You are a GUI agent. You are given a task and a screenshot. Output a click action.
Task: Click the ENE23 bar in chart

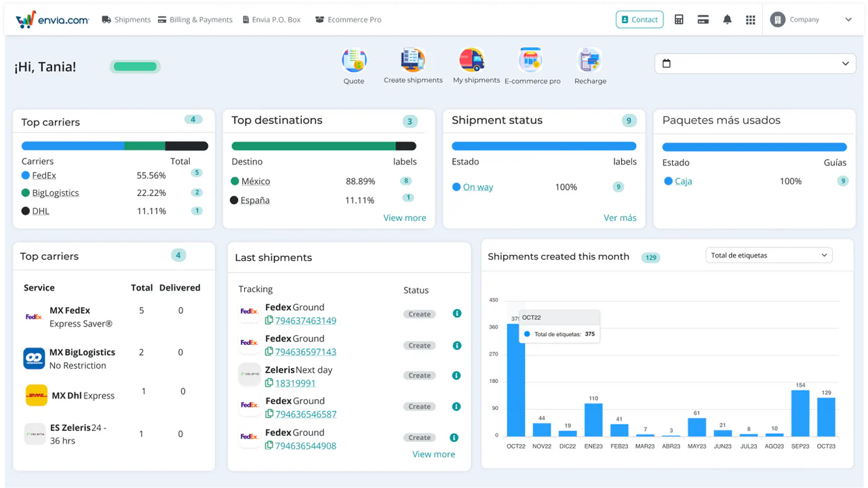[593, 420]
